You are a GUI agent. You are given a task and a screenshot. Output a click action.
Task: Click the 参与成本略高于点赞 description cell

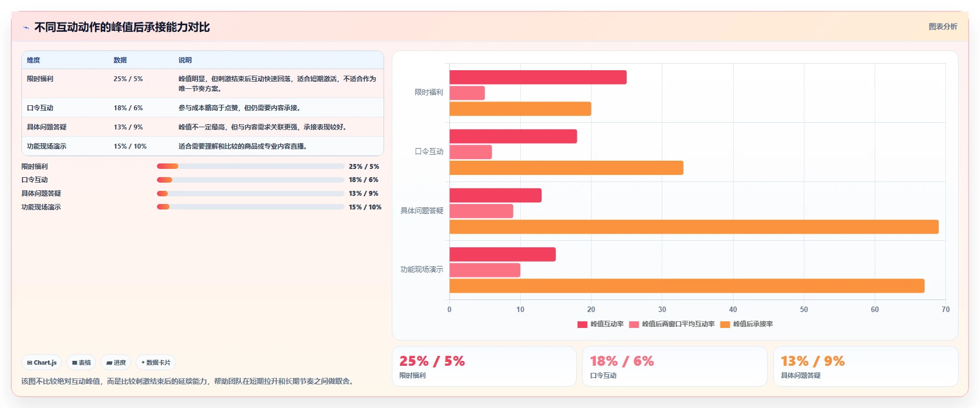coord(240,108)
